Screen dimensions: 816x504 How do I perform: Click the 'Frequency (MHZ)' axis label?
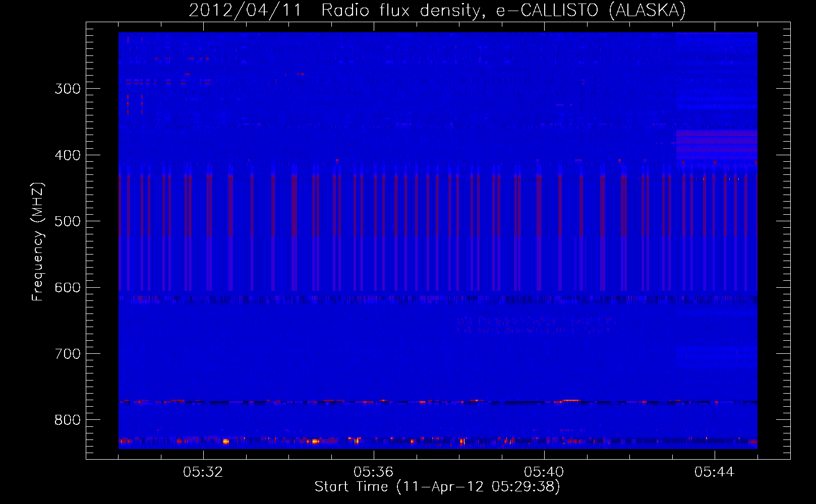pos(38,242)
